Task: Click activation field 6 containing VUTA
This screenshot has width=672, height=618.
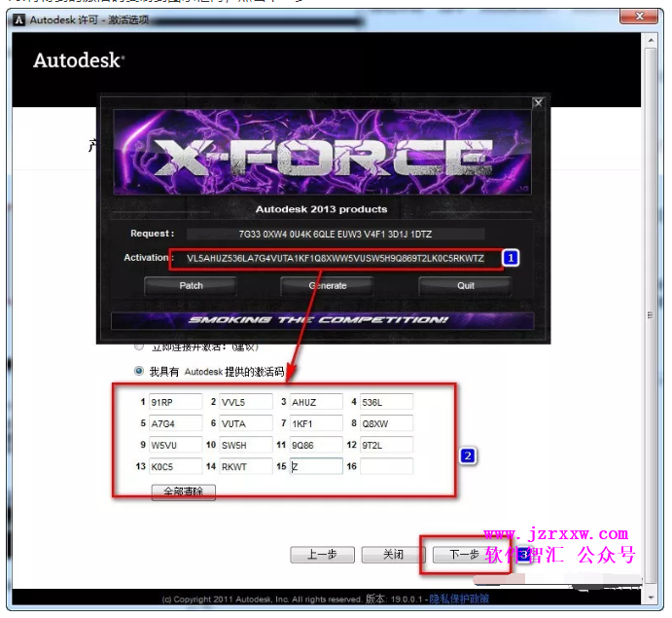Action: pyautogui.click(x=246, y=423)
